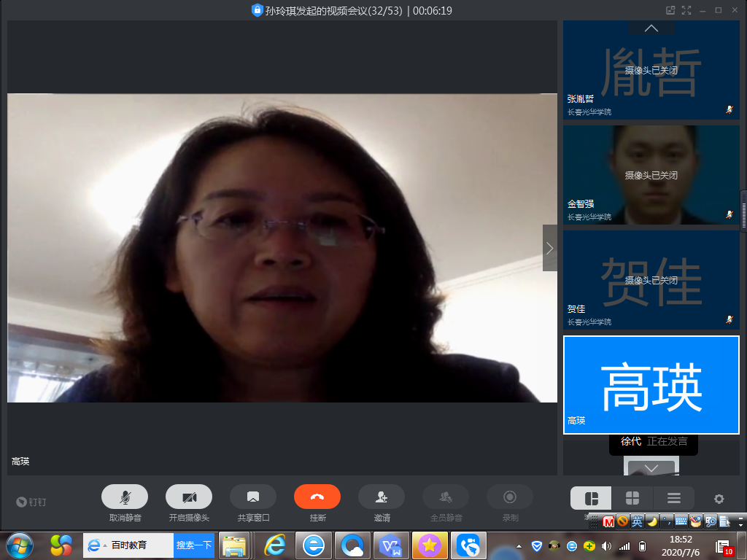Click the 百时教育 taskbar search field
Image resolution: width=747 pixels, height=560 pixels.
[x=139, y=545]
